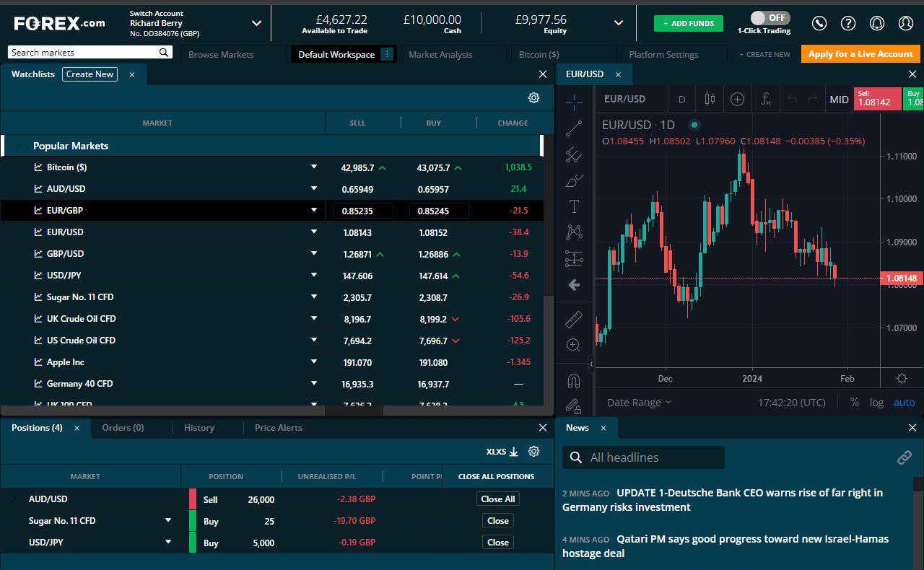Switch to the Market Analysis tab
The height and width of the screenshot is (570, 924).
(440, 55)
